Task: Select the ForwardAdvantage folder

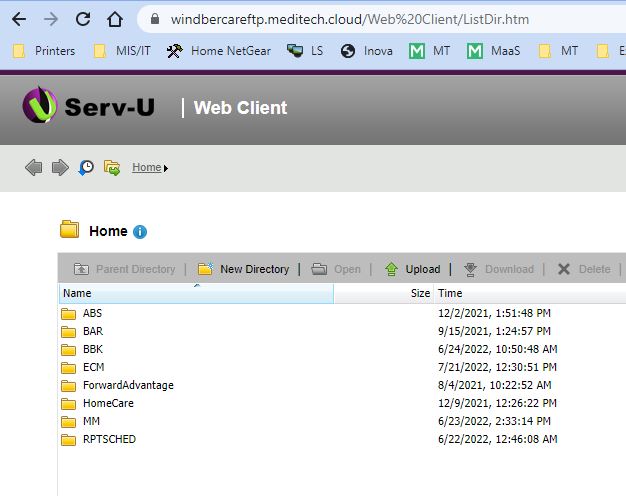Action: [x=127, y=385]
